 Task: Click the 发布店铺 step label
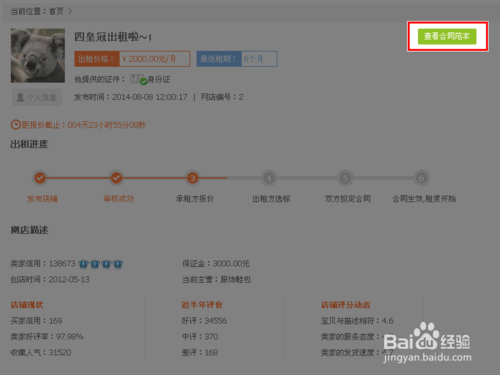coord(42,199)
